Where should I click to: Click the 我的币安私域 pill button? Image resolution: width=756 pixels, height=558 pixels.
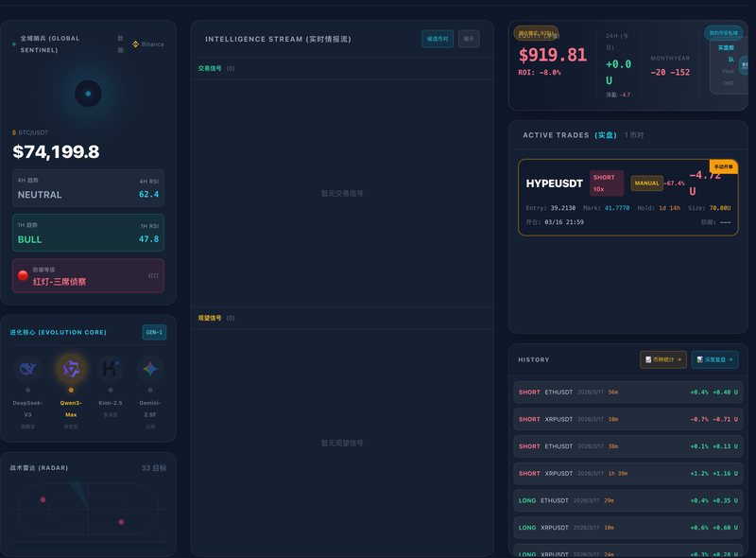(723, 33)
